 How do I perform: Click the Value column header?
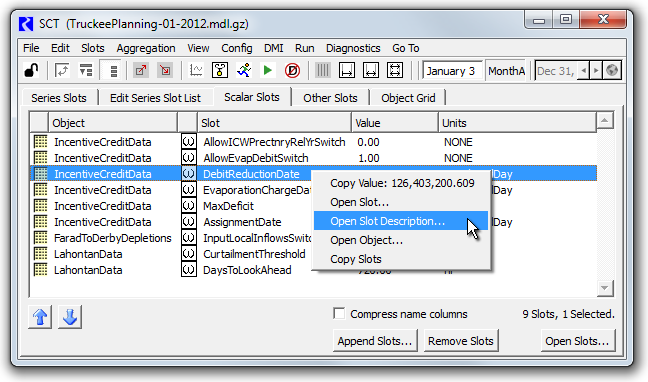coord(395,122)
